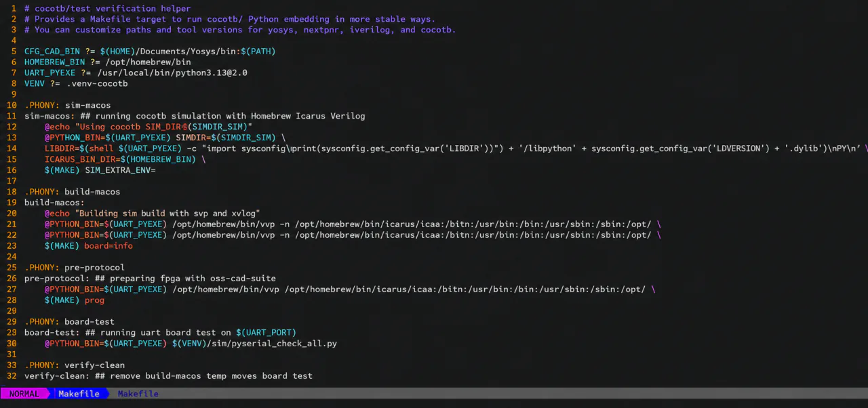Viewport: 868px width, 408px height.
Task: Click '@PYTHON_BIN' at start of line 22
Action: pyautogui.click(x=73, y=236)
